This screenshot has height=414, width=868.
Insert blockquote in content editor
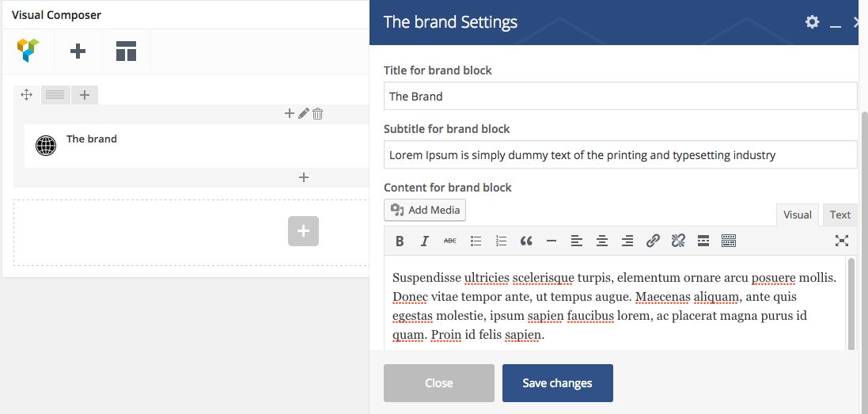(x=526, y=241)
